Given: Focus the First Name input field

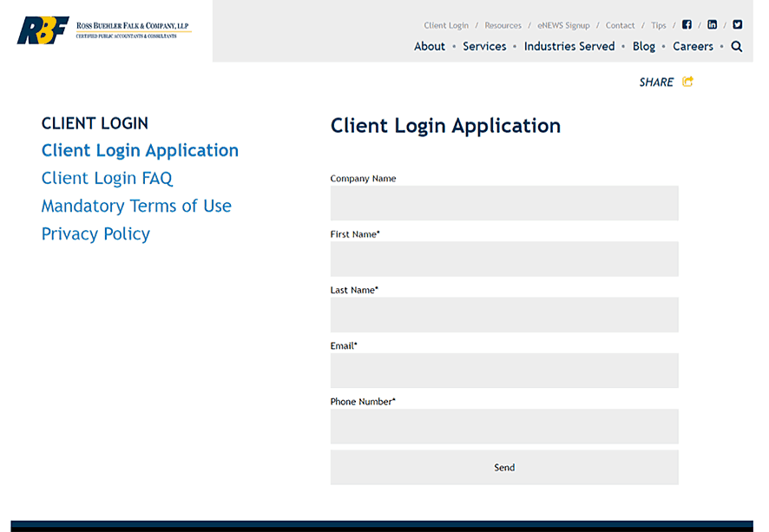Looking at the screenshot, I should point(504,259).
